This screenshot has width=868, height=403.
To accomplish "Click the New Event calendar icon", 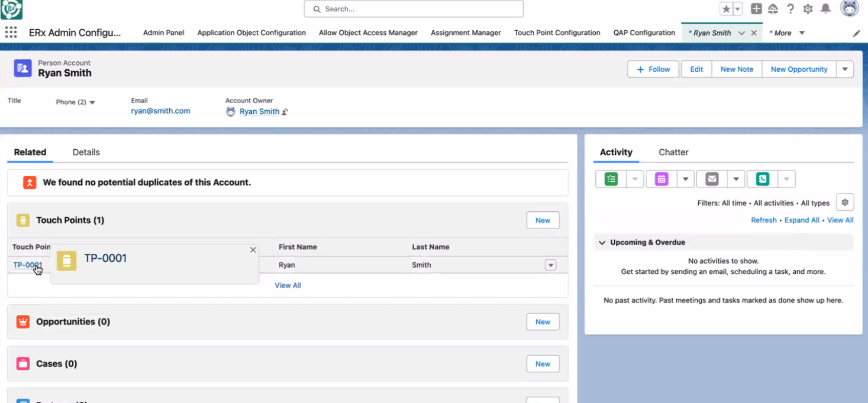I will pyautogui.click(x=661, y=179).
